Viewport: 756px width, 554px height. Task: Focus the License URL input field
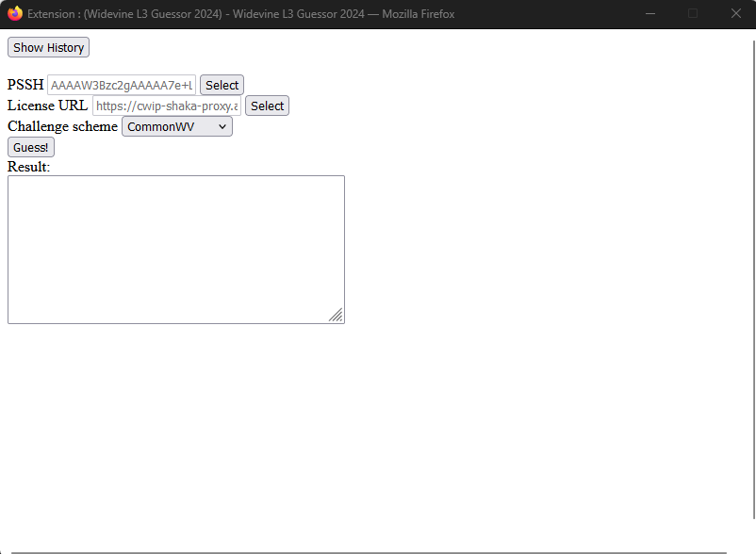(x=167, y=106)
